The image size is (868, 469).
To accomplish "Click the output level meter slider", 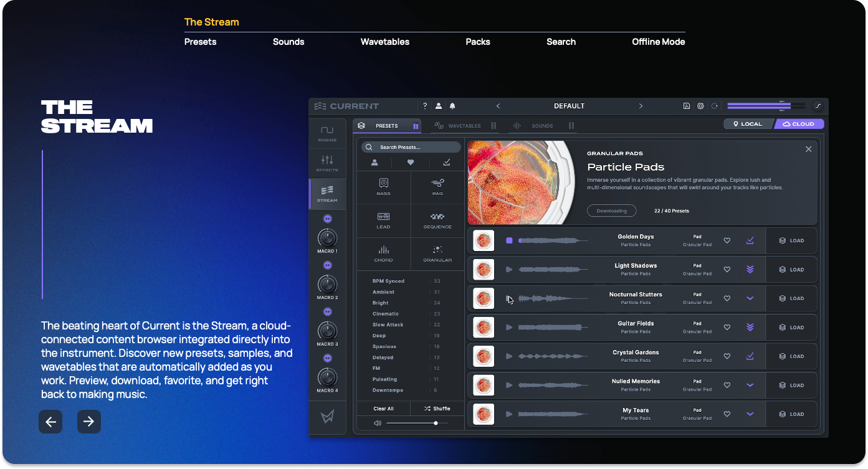I will click(x=766, y=106).
